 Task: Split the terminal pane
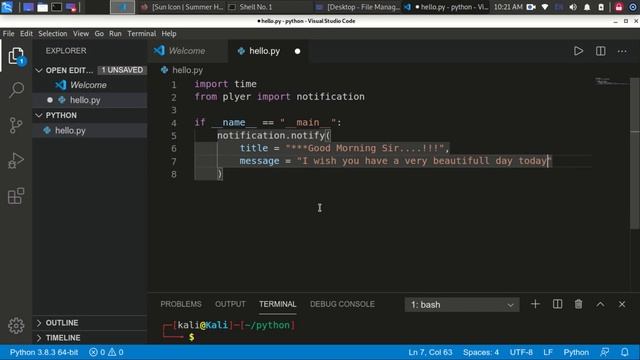pyautogui.click(x=557, y=304)
